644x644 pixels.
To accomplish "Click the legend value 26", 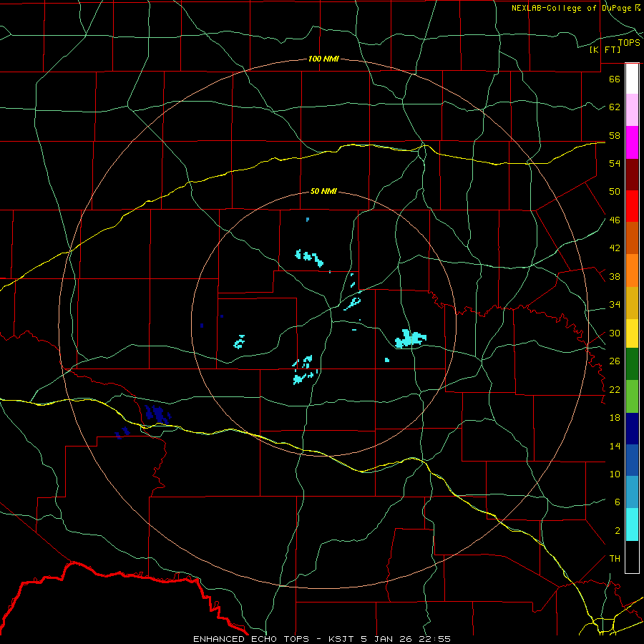I will [615, 361].
